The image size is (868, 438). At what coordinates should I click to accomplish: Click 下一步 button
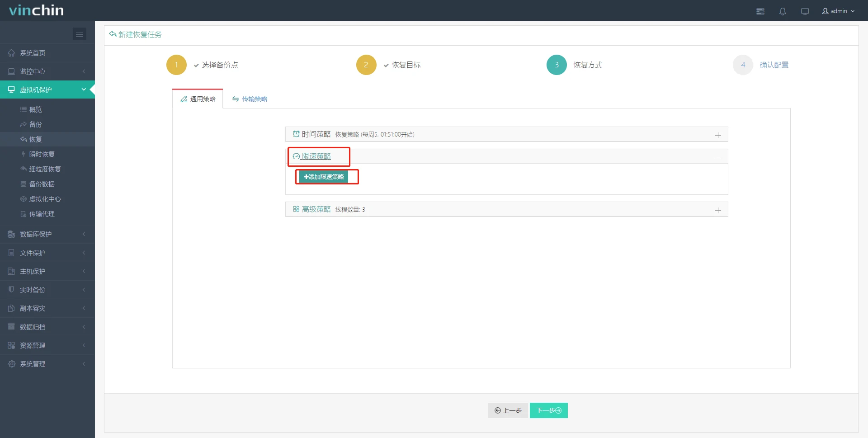[x=549, y=410]
